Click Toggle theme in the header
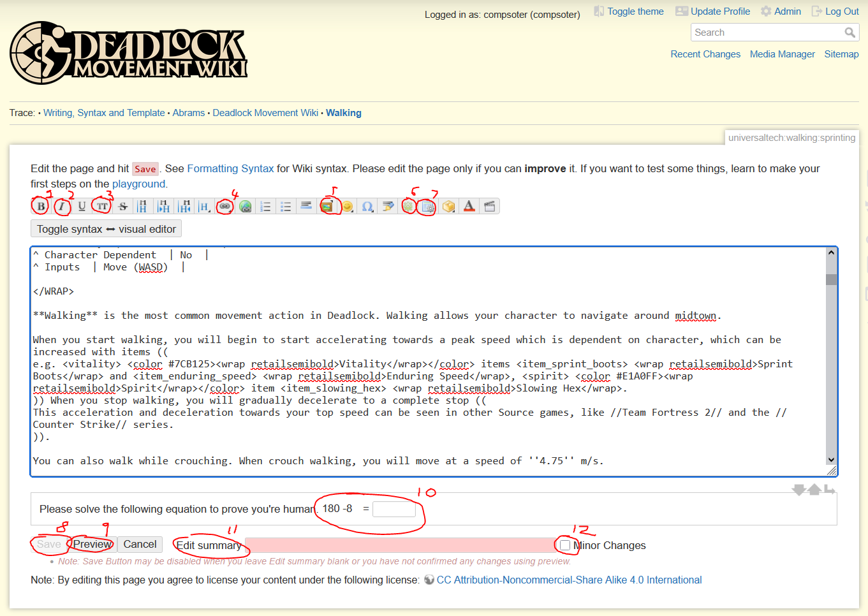 628,11
